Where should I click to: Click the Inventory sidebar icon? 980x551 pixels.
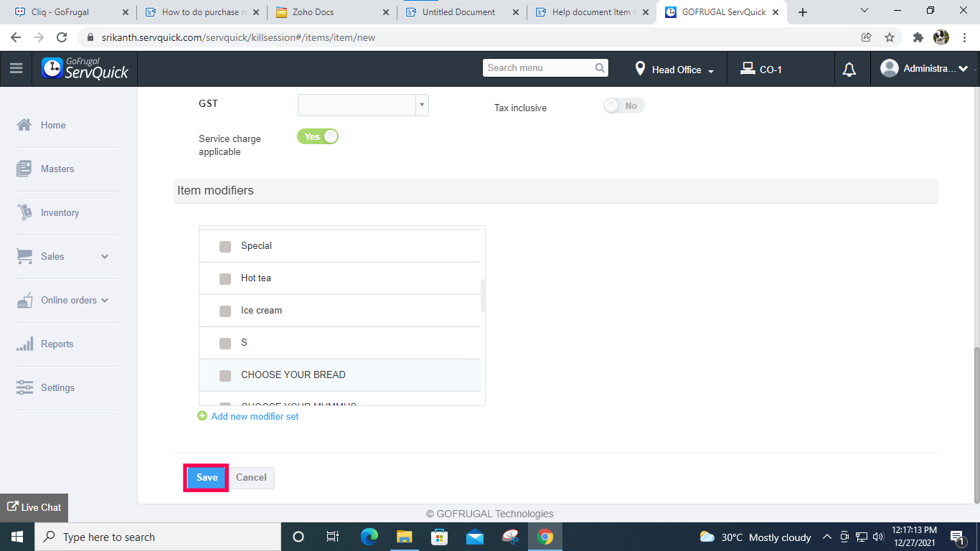coord(24,212)
